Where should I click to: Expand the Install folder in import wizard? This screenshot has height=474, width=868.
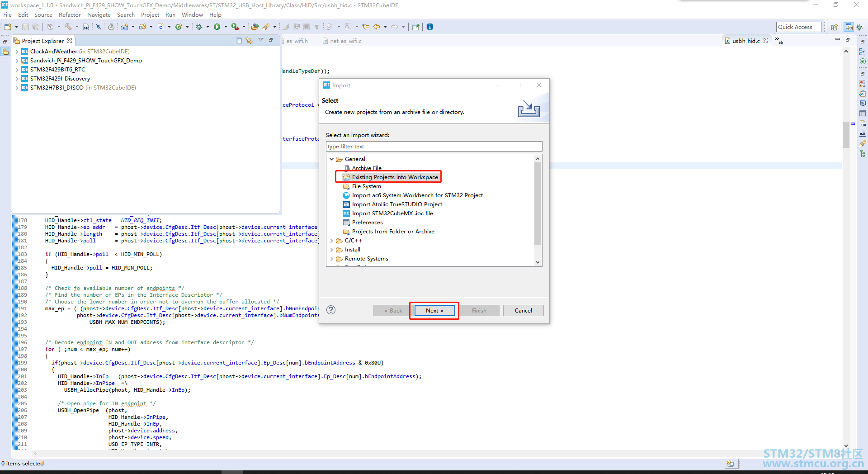331,250
